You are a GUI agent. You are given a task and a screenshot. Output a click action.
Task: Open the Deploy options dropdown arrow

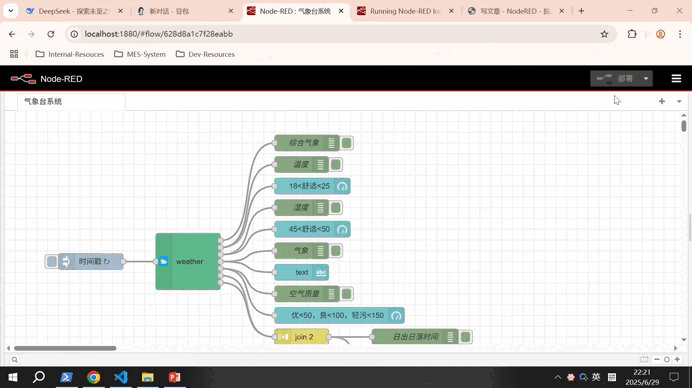tap(646, 79)
